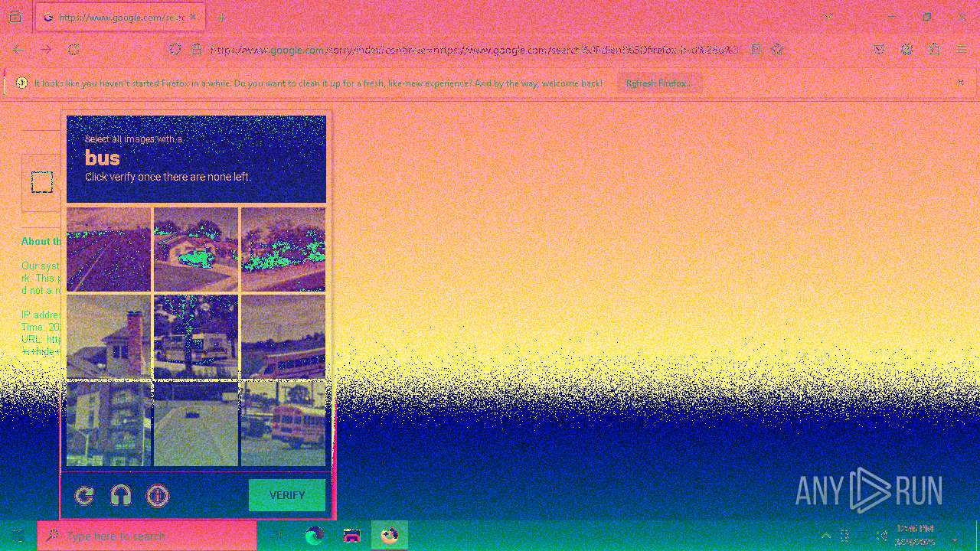Open Firefox View from the tab bar
This screenshot has width=980, height=551.
pos(15,17)
